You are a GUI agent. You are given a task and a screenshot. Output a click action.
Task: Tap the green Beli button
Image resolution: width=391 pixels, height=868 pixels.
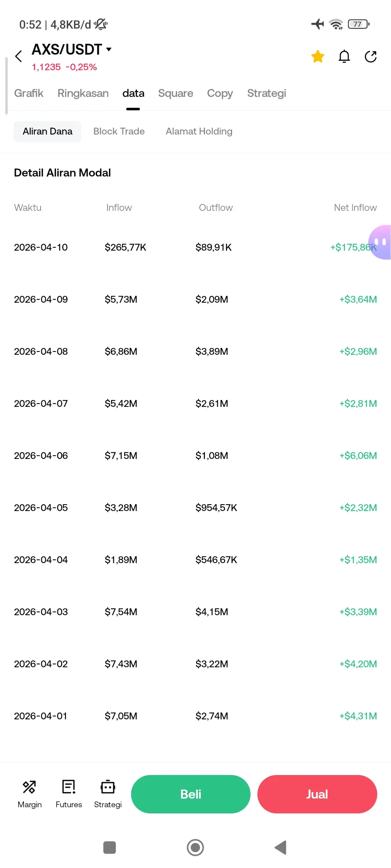[x=190, y=794]
